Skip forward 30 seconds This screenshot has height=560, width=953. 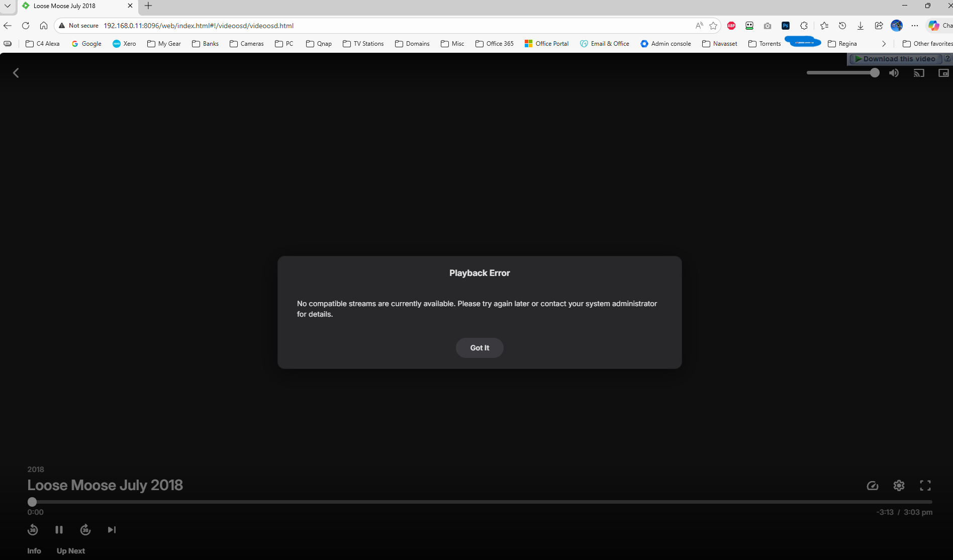(85, 530)
